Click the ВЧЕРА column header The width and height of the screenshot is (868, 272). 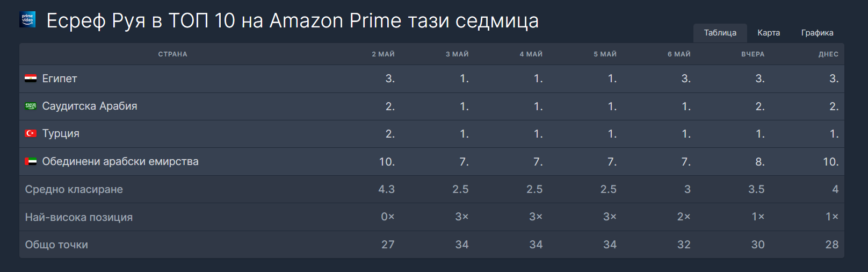753,54
